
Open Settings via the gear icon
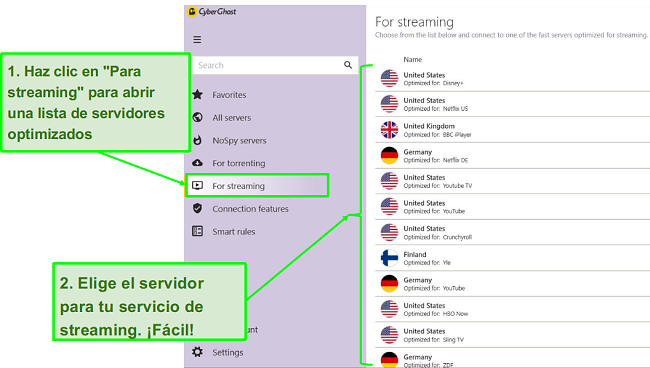tap(197, 352)
